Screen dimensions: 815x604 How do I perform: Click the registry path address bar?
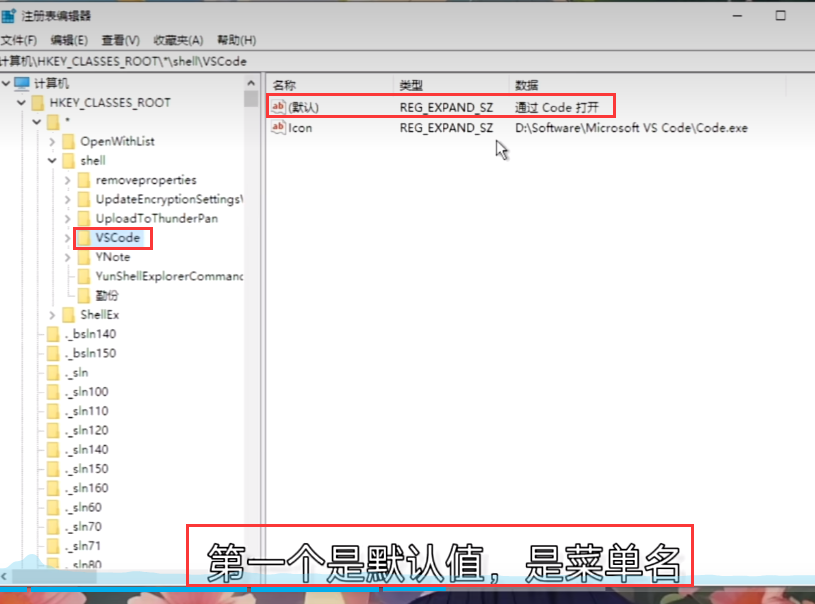click(400, 62)
